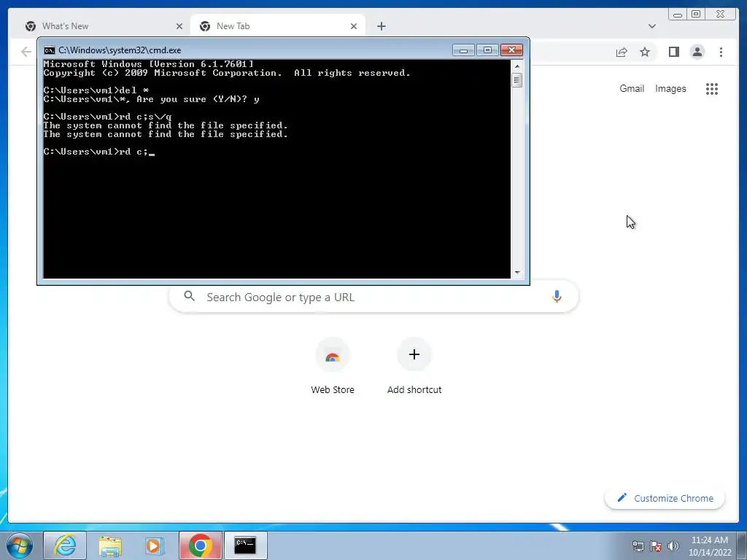The height and width of the screenshot is (560, 747).
Task: Open a new Chrome tab with plus button
Action: pos(381,26)
